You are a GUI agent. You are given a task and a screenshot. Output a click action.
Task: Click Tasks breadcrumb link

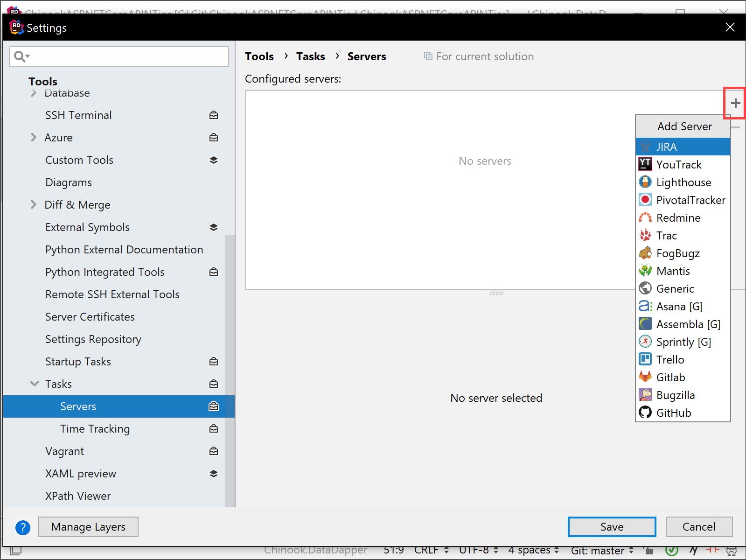[x=311, y=56]
